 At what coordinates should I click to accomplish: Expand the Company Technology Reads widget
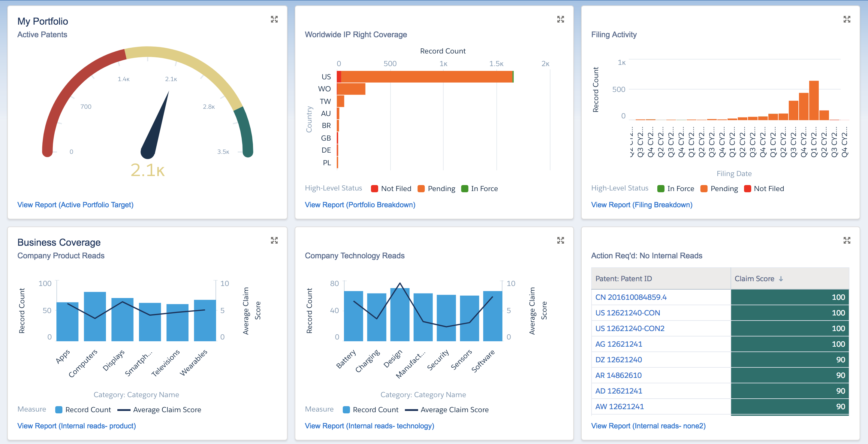click(560, 240)
